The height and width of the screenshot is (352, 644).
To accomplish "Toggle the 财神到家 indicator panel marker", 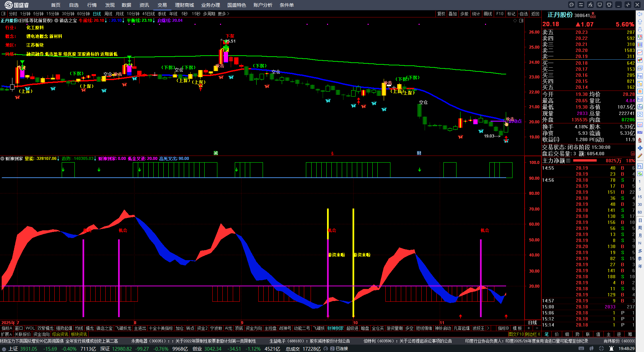I will click(x=2, y=159).
